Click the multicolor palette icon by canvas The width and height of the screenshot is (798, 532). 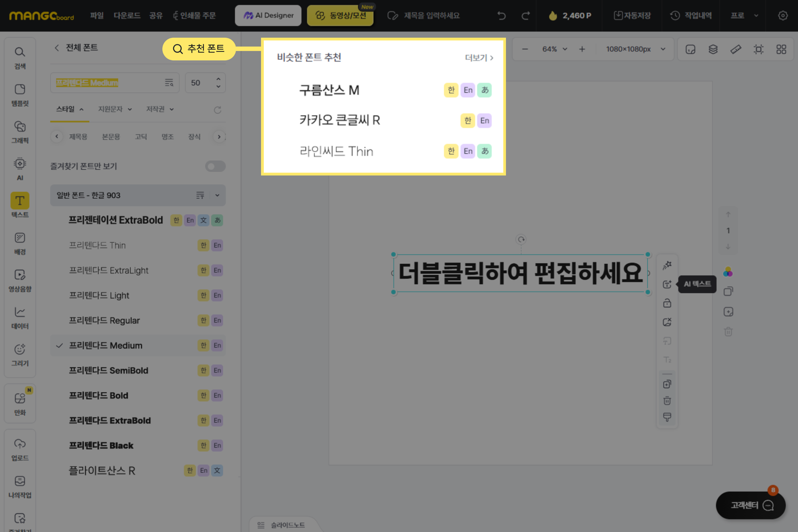[x=728, y=272]
